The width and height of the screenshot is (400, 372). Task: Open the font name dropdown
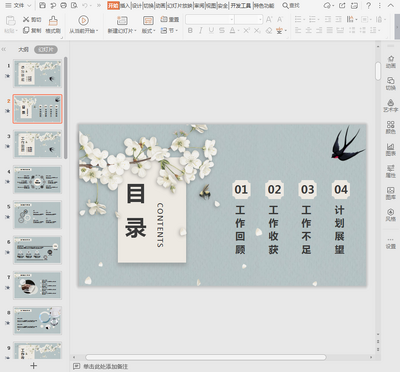click(x=232, y=20)
